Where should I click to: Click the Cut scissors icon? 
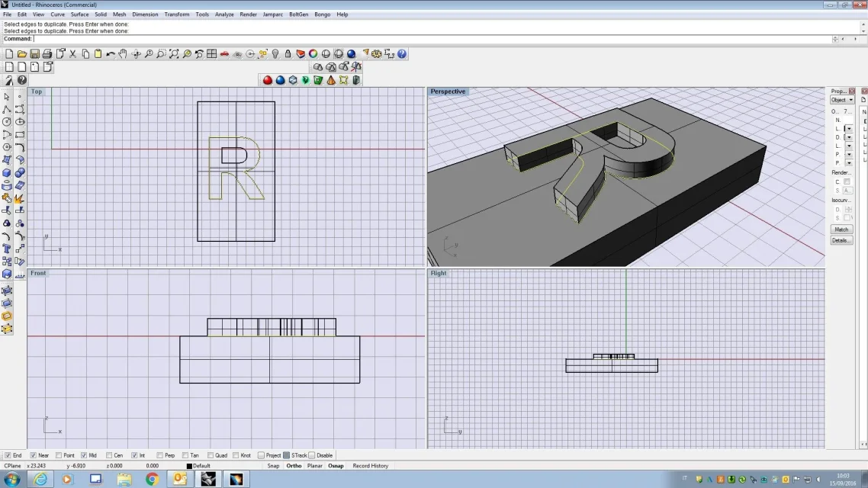(x=73, y=54)
